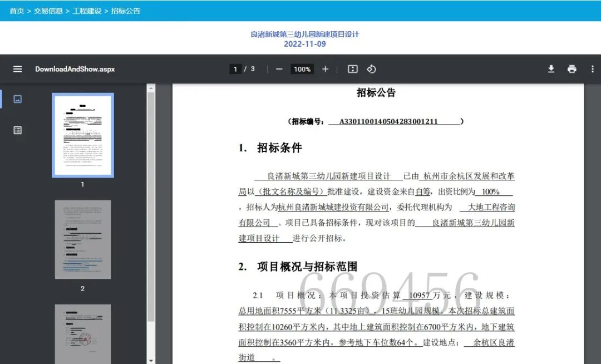Open 工程建设 breadcrumb link

[x=87, y=11]
